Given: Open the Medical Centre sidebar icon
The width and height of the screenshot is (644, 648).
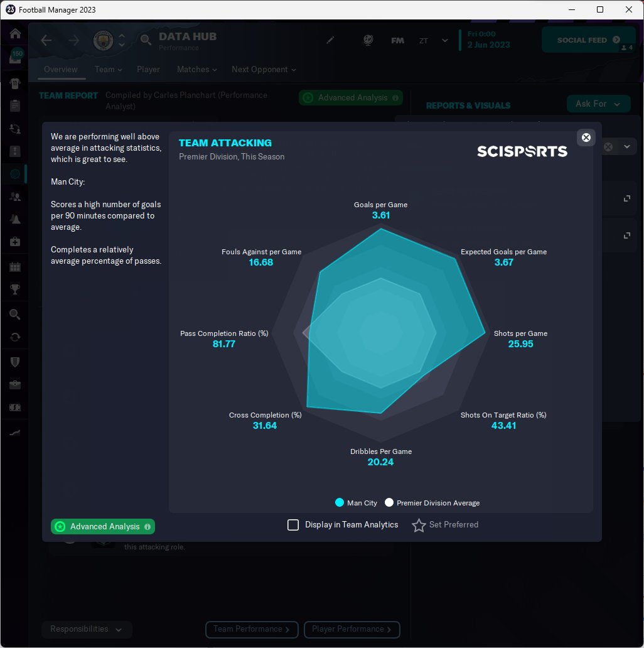Looking at the screenshot, I should tap(15, 242).
